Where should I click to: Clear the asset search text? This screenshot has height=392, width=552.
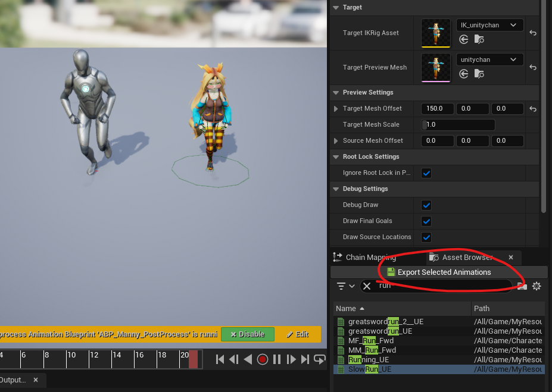[x=366, y=286]
